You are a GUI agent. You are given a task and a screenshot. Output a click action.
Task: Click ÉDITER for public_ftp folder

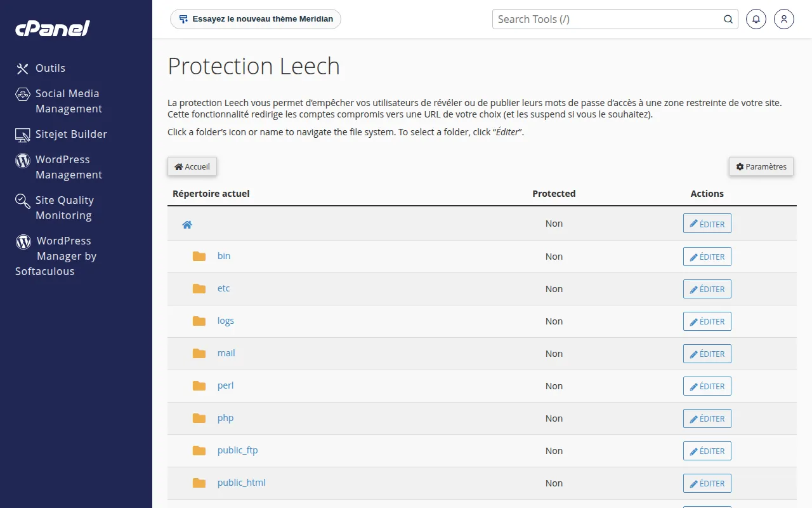coord(707,451)
